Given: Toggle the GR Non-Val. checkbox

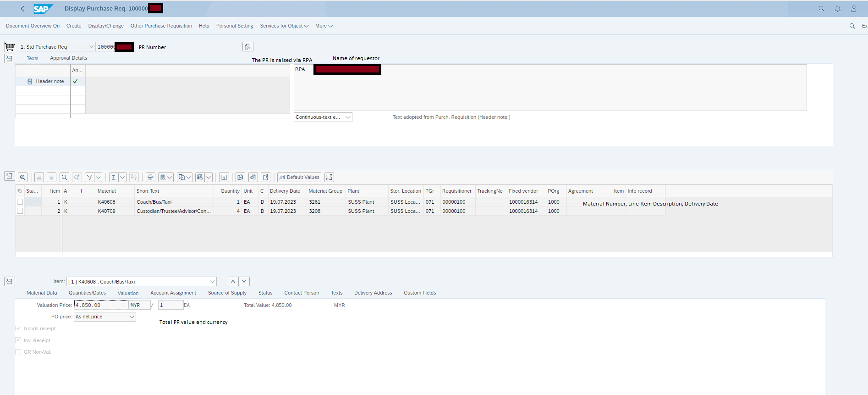Looking at the screenshot, I should [x=18, y=352].
